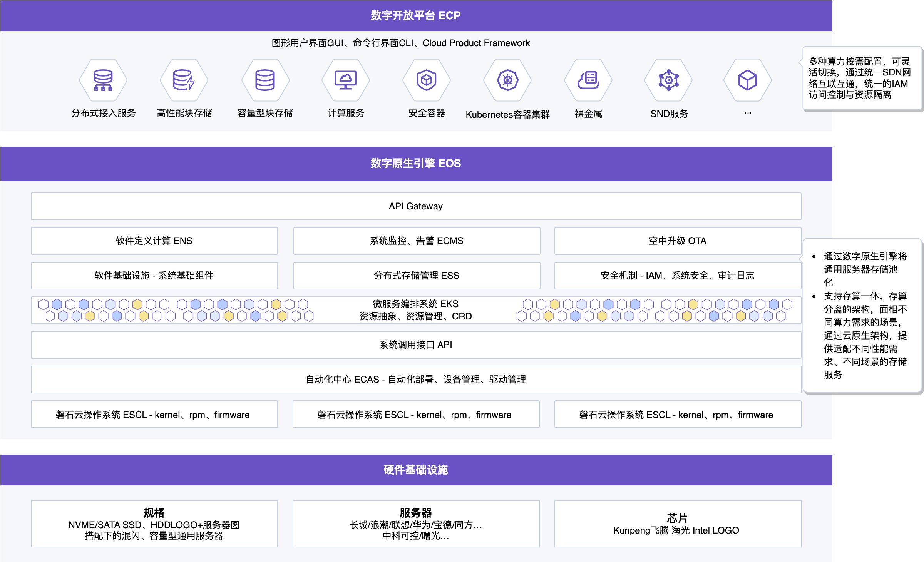Open the ESS distributed storage (分布式存储管理 ESS) box
The height and width of the screenshot is (562, 924).
point(417,276)
